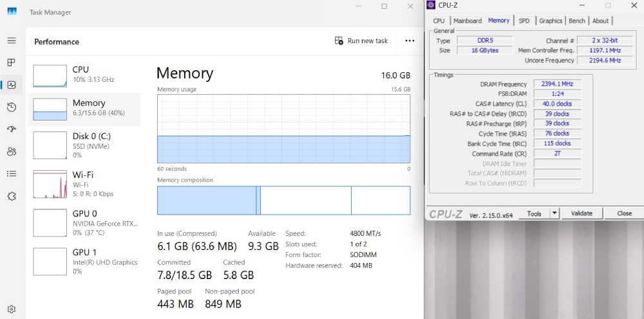Expand the hamburger navigation menu

point(11,41)
